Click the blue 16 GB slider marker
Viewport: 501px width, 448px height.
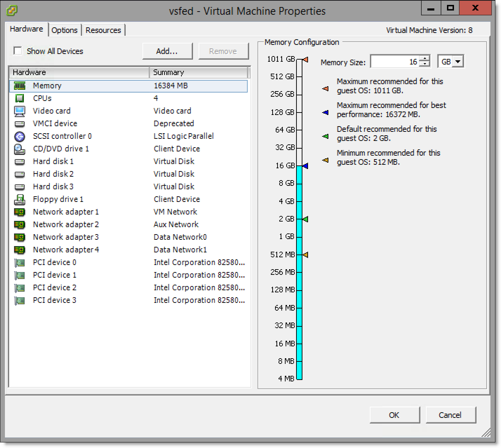tap(306, 166)
